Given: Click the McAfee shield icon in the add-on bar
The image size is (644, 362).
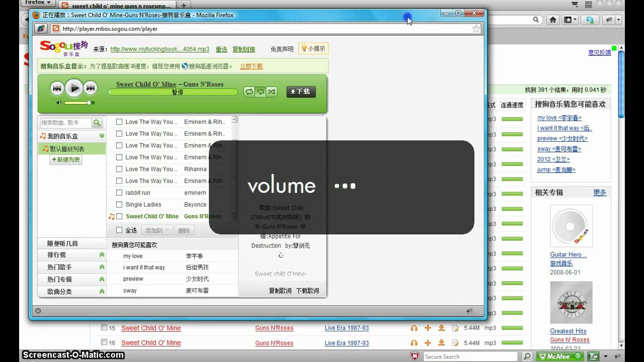Looking at the screenshot, I should (416, 356).
